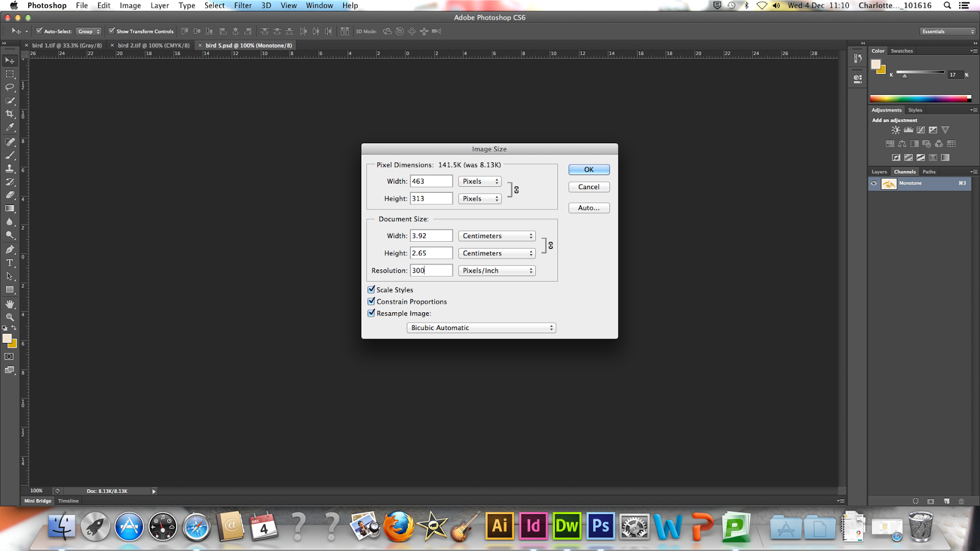Hide the Monotone channel visibility eye
980x551 pixels.
[x=874, y=183]
